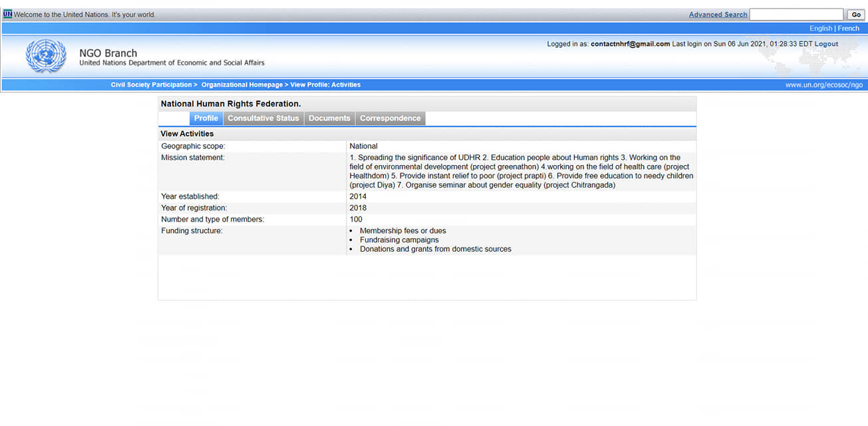
Task: Click the View Activities heading
Action: click(x=187, y=134)
